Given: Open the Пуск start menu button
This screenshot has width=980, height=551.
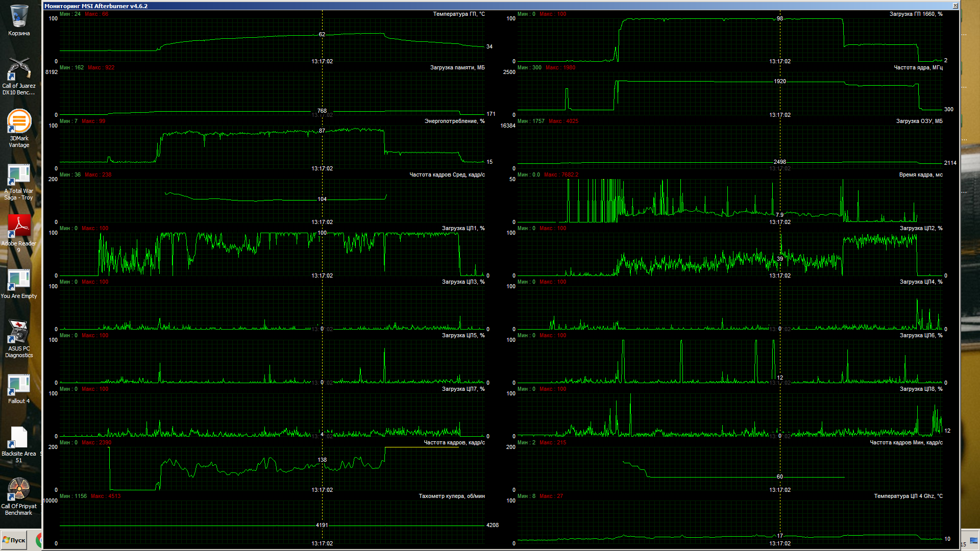Looking at the screenshot, I should pyautogui.click(x=14, y=540).
